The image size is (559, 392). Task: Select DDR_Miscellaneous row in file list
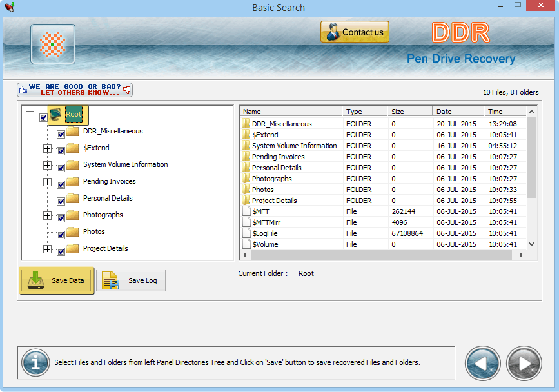click(x=383, y=124)
